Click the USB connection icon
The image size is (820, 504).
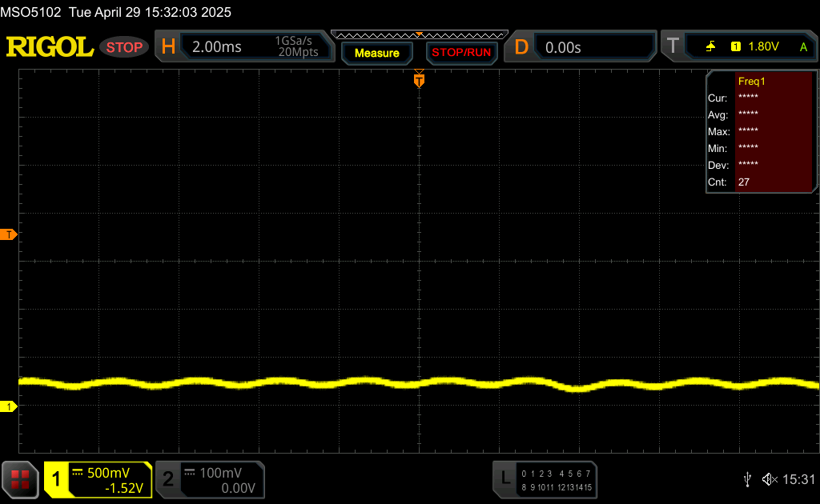[747, 479]
